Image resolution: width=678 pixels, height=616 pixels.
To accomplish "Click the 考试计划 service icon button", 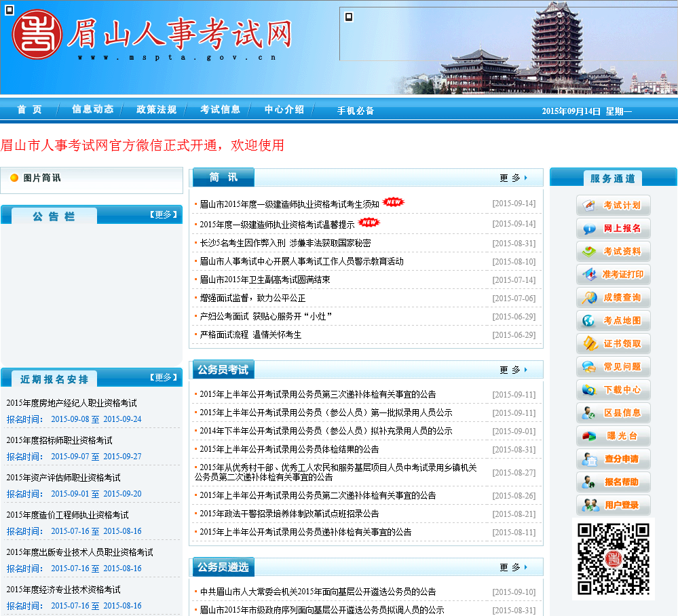I will click(613, 205).
